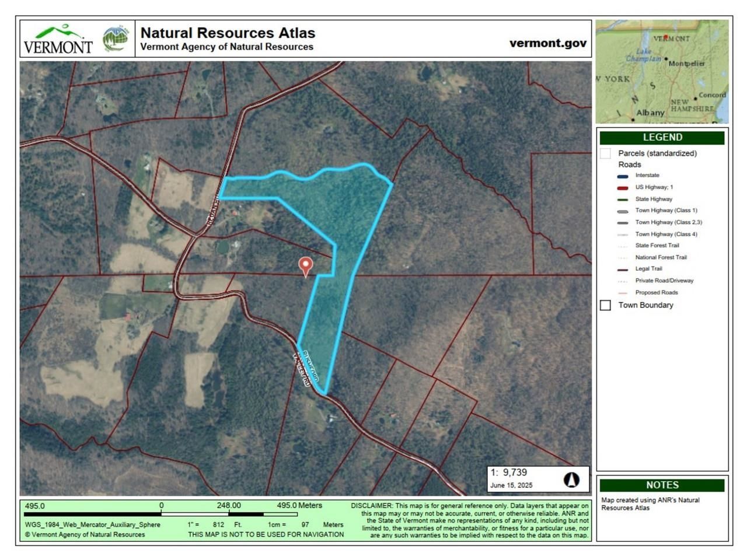
Task: Click the Vermont state logo
Action: [58, 40]
